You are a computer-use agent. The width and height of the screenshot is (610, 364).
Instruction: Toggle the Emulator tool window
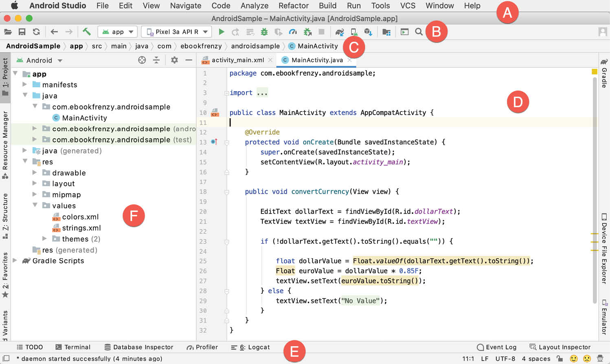coord(604,318)
